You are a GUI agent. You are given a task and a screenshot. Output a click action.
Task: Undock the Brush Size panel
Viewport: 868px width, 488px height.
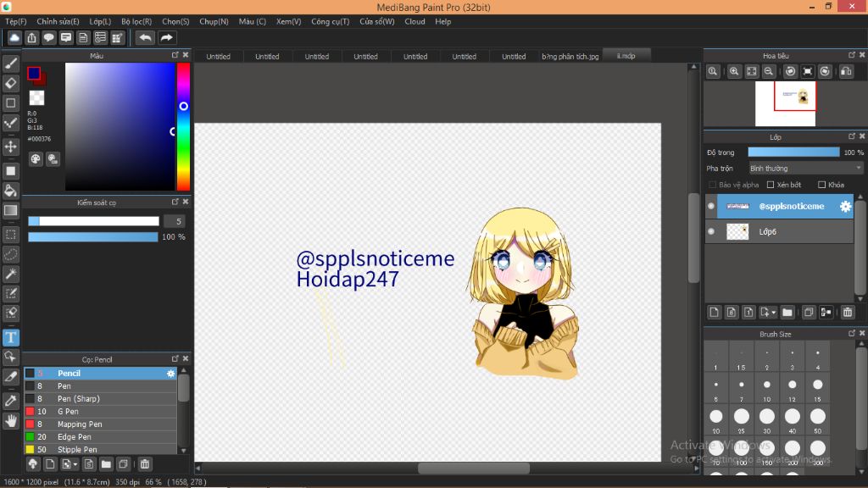[851, 333]
